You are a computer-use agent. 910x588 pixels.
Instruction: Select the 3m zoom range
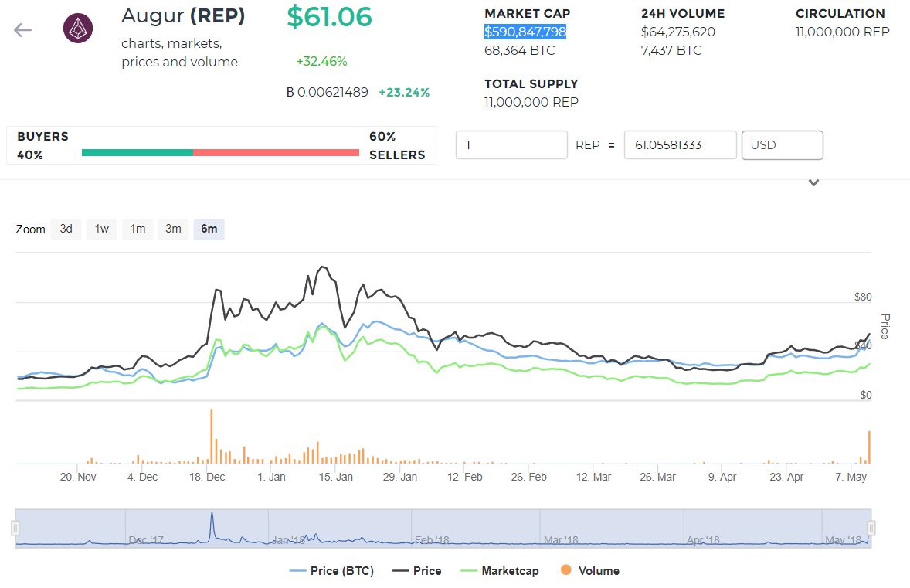click(x=173, y=229)
